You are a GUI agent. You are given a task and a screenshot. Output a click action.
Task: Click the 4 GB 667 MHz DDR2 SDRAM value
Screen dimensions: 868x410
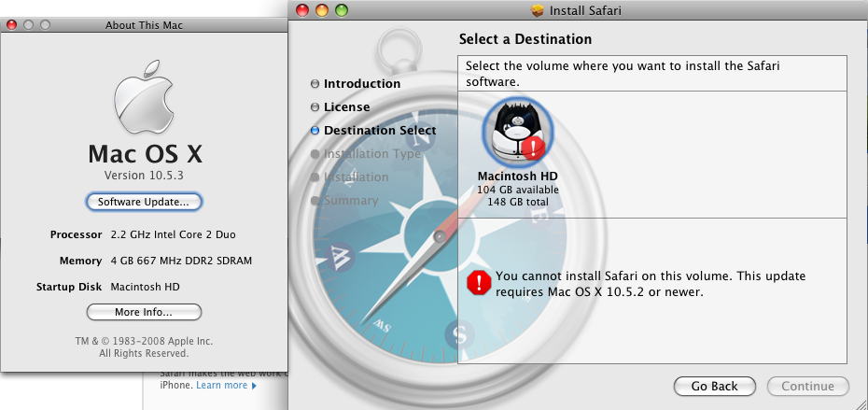click(181, 261)
